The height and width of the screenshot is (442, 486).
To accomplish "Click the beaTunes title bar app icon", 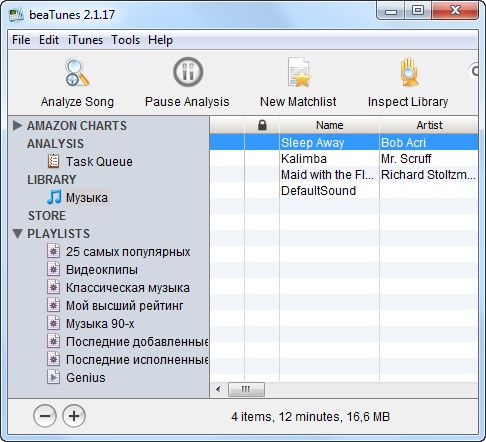I will (16, 15).
